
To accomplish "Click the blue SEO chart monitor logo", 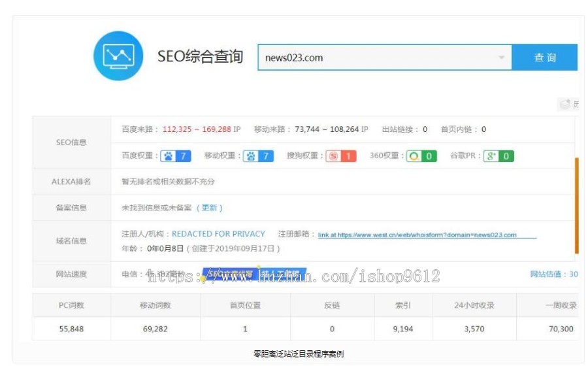I will point(118,56).
